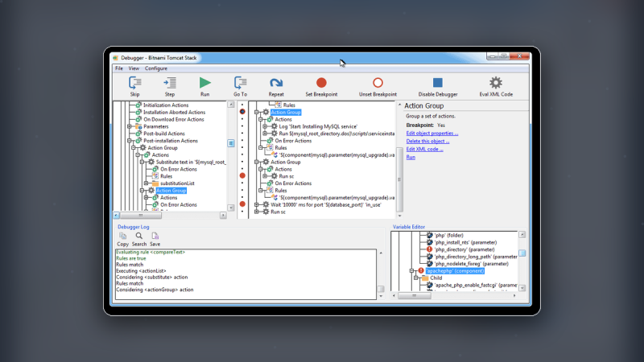
Task: Click the blue Disable Debugger icon
Action: [x=438, y=83]
